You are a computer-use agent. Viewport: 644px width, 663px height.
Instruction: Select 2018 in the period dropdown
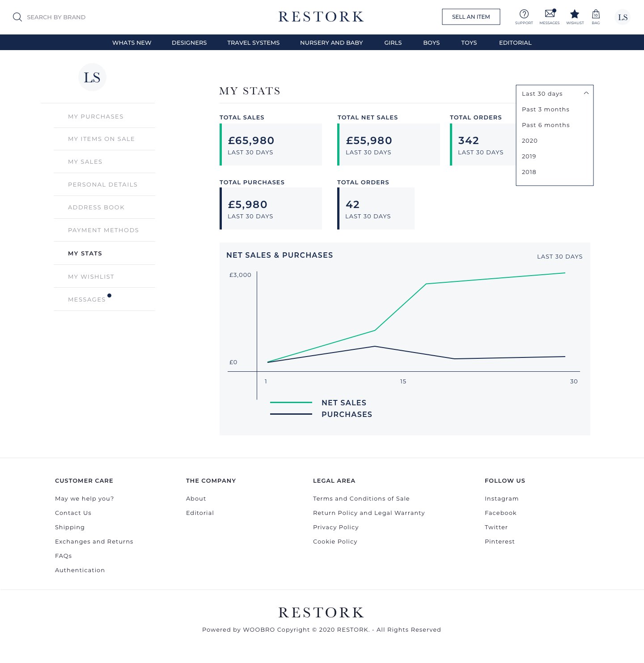pyautogui.click(x=529, y=172)
